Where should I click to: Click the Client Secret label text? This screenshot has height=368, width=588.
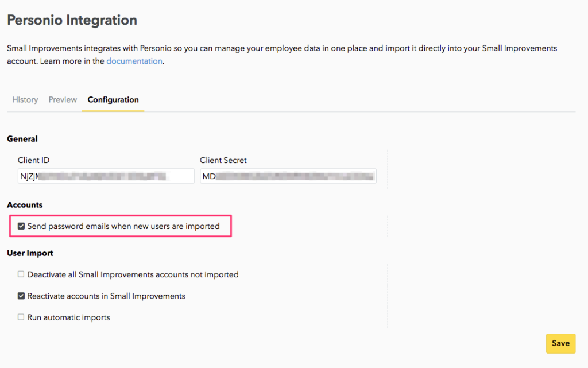coord(223,161)
